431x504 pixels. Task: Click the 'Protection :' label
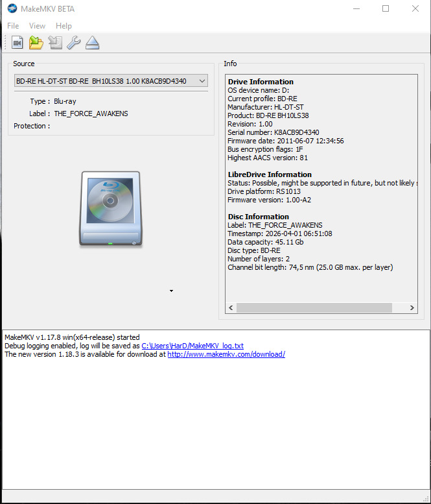(x=32, y=126)
